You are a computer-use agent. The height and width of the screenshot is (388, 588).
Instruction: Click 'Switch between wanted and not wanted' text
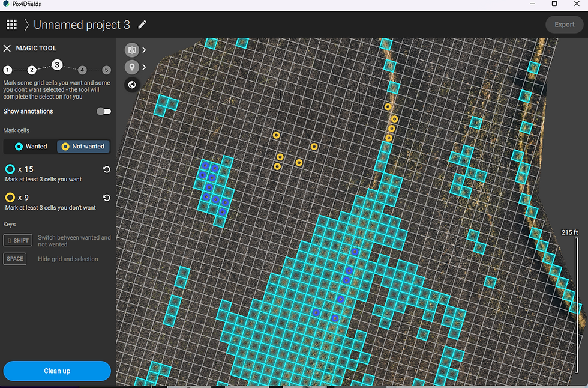74,241
